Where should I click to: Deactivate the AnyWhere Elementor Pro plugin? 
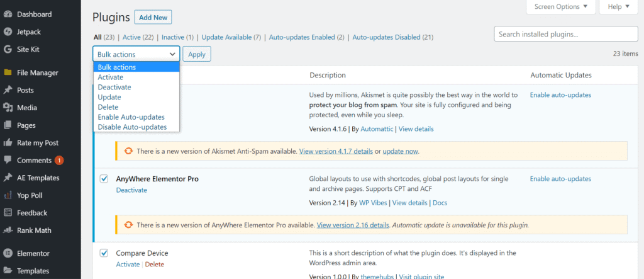pos(131,190)
